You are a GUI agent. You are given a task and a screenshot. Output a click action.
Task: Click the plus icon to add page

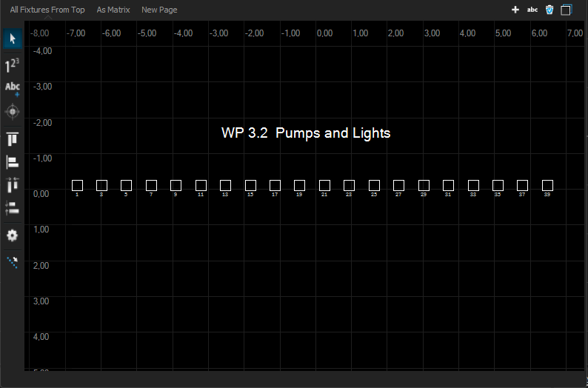pyautogui.click(x=515, y=10)
